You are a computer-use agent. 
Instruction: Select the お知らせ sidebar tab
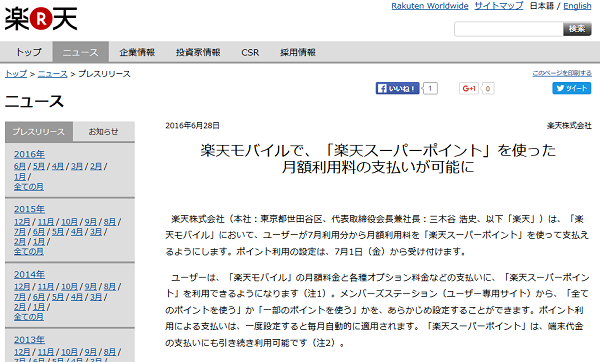click(x=103, y=132)
